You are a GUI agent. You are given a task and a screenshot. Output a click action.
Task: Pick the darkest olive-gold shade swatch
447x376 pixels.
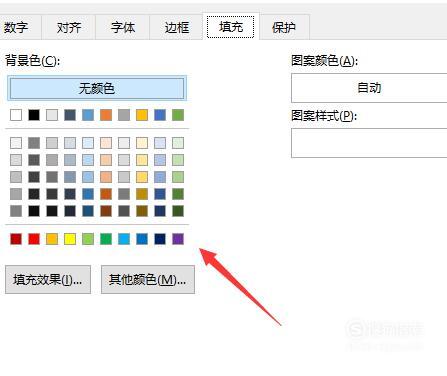point(142,211)
